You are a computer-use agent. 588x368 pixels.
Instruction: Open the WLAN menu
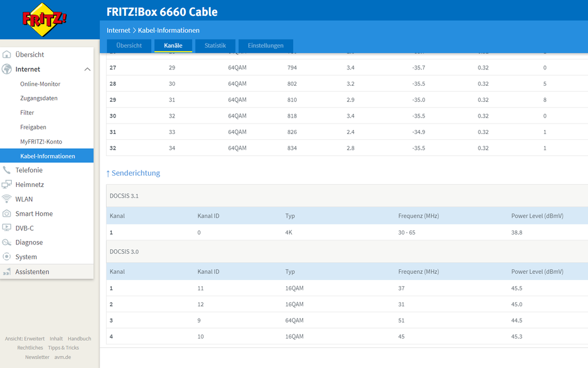point(24,199)
